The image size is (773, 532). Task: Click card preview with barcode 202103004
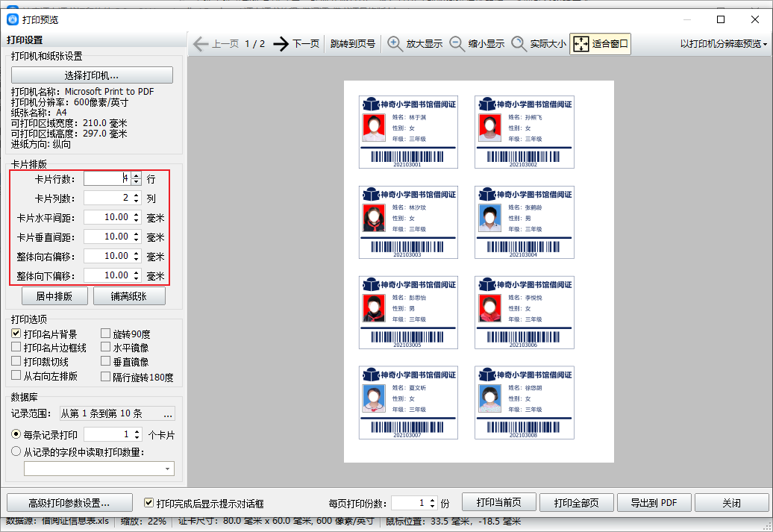tap(525, 222)
